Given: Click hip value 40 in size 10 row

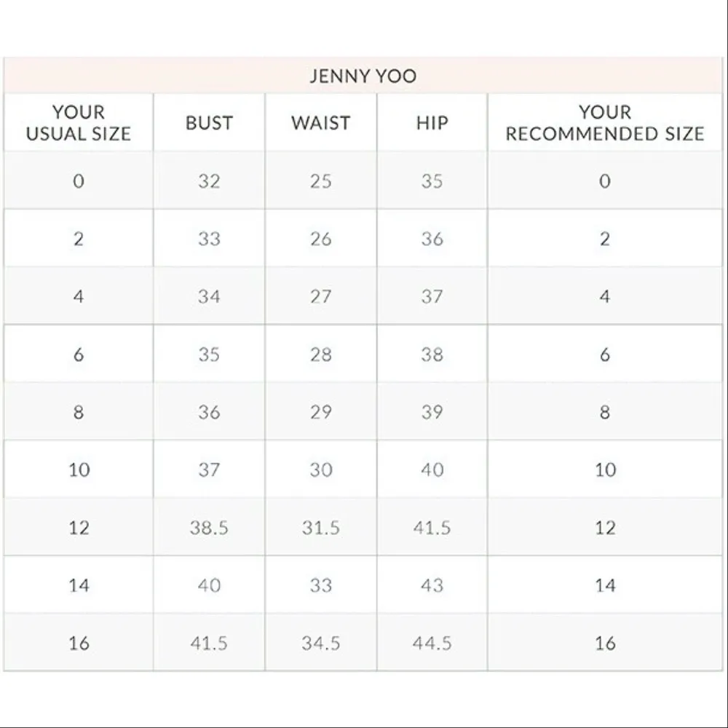Looking at the screenshot, I should tap(432, 470).
